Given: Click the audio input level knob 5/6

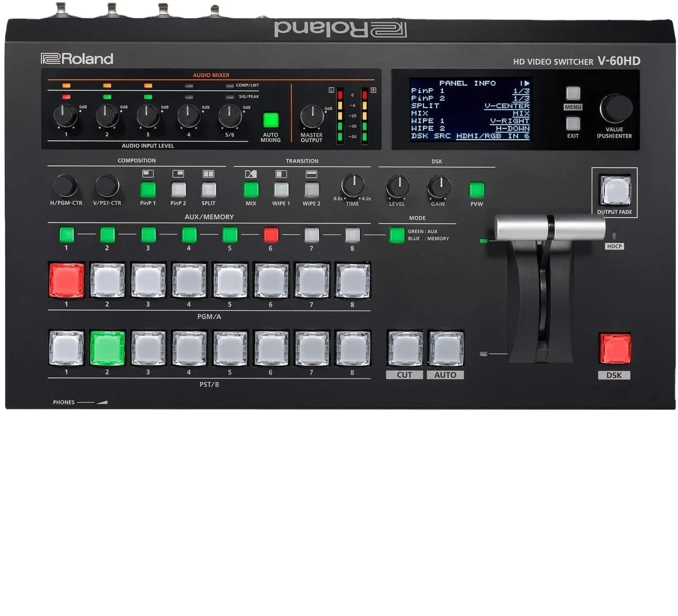Looking at the screenshot, I should (x=230, y=115).
